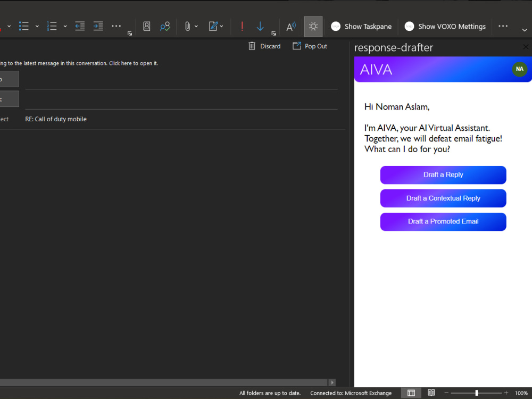Click the horizontal scrollbar
Image resolution: width=532 pixels, height=399 pixels.
pos(165,382)
